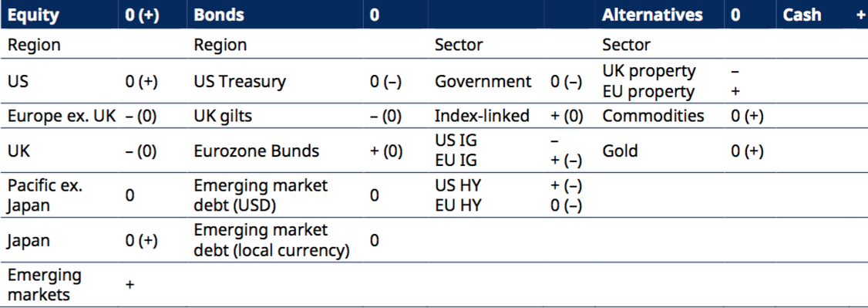
Task: Select the UK property label
Action: click(x=649, y=72)
